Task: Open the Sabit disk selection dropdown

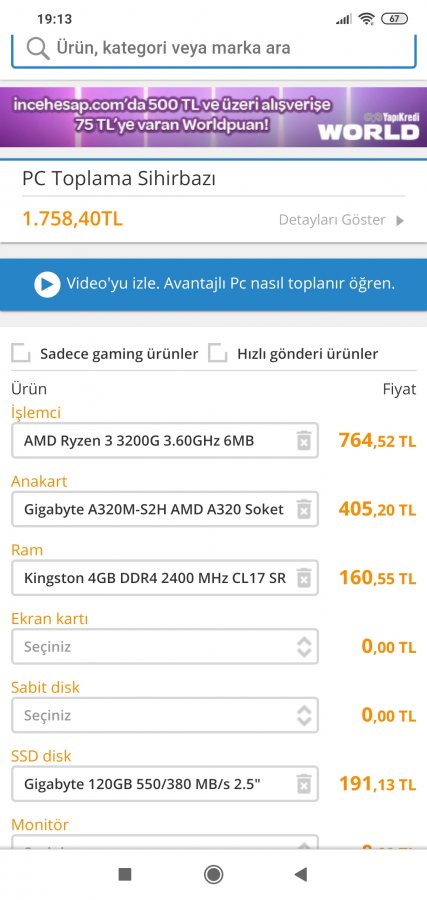Action: [165, 716]
